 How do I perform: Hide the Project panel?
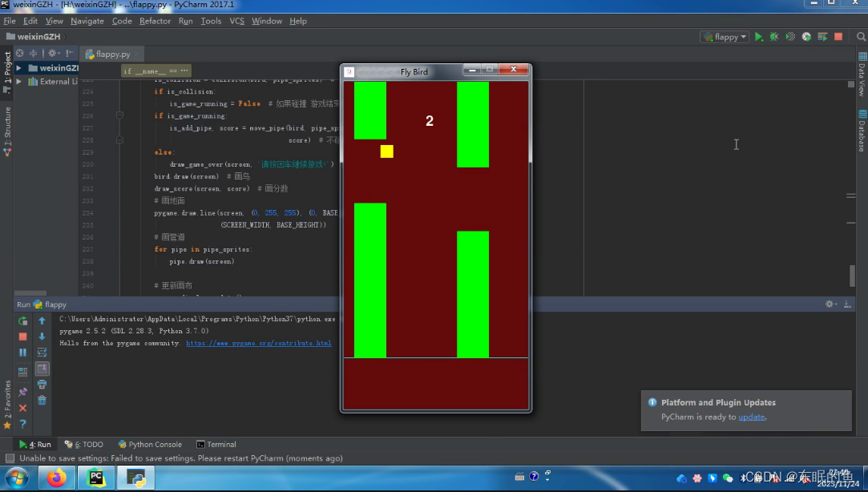[x=70, y=53]
